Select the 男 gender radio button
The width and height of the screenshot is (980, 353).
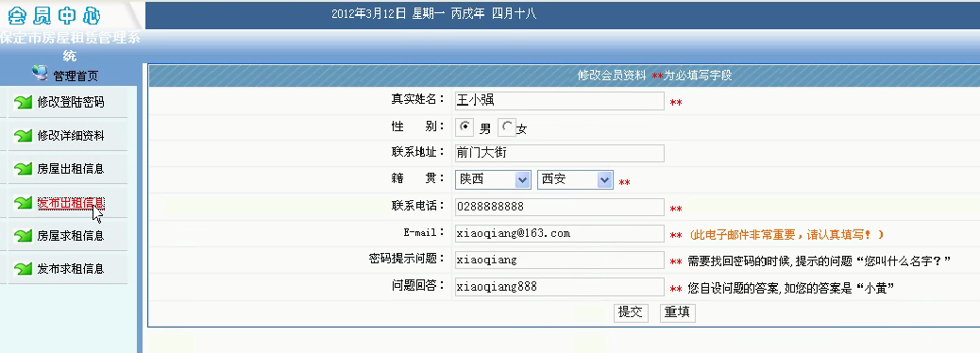click(x=465, y=126)
